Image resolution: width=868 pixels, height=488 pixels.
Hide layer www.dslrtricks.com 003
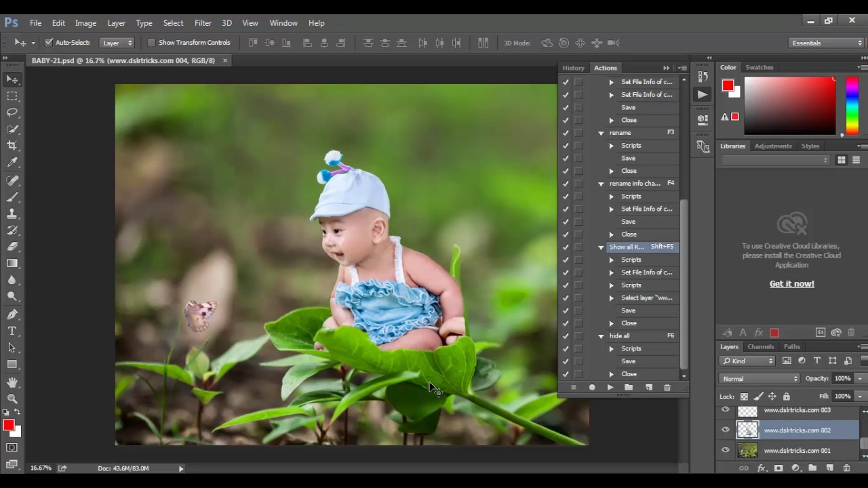pos(726,410)
